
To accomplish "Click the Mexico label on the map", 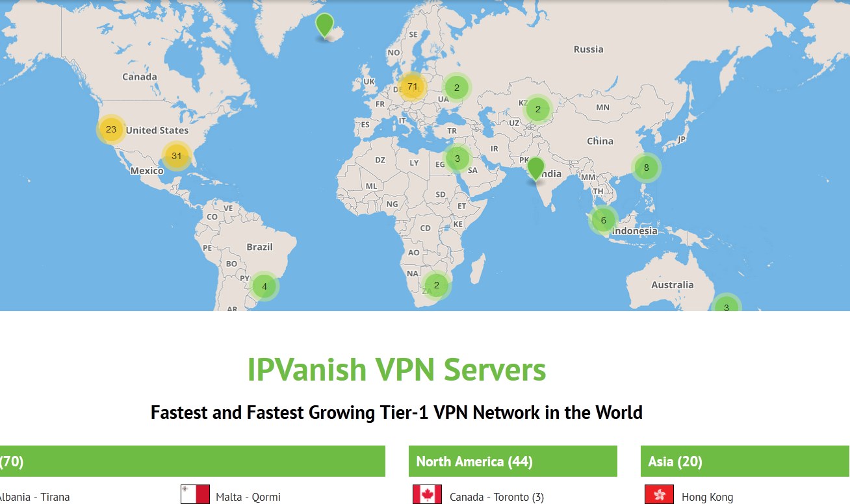I will pos(147,171).
